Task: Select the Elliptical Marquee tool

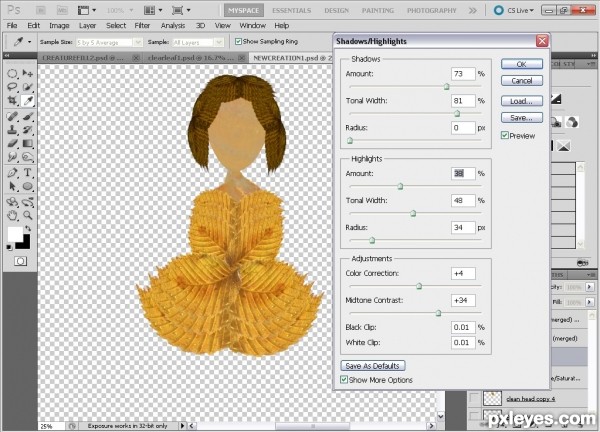Action: pyautogui.click(x=12, y=73)
